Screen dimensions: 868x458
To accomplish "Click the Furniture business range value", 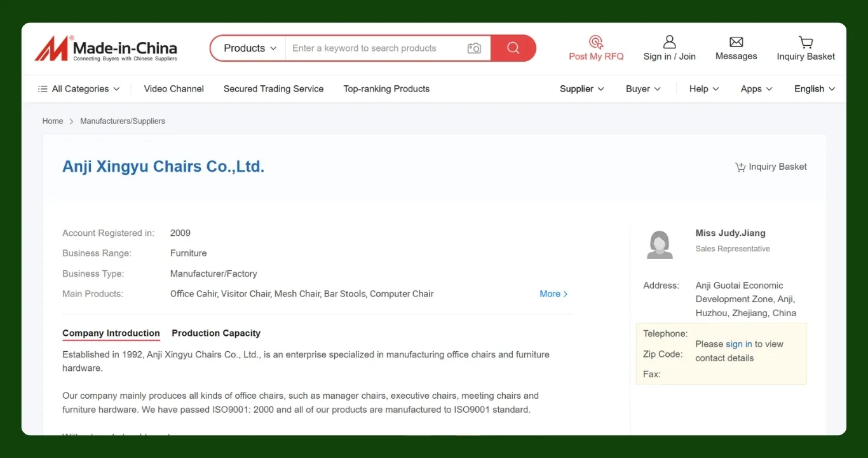I will pos(188,253).
